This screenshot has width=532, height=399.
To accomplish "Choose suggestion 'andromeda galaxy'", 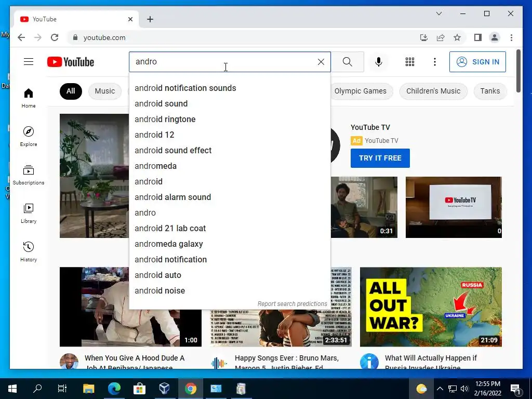I will (230, 244).
